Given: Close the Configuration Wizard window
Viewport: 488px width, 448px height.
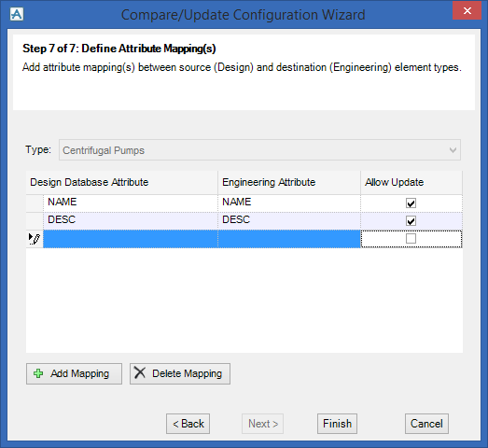Looking at the screenshot, I should click(467, 11).
